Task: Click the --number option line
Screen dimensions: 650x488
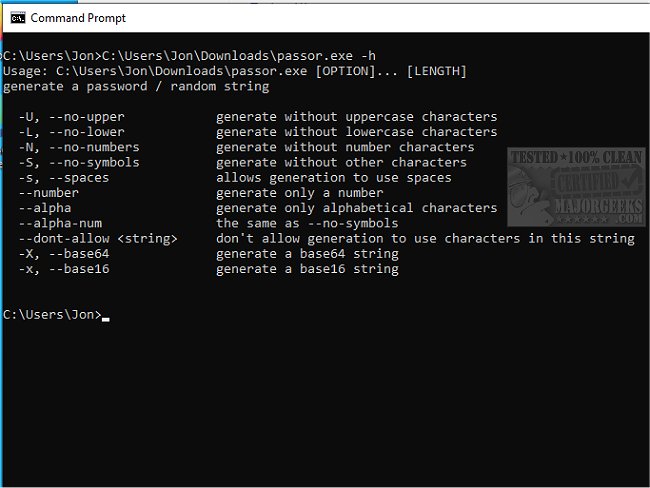Action: 48,193
